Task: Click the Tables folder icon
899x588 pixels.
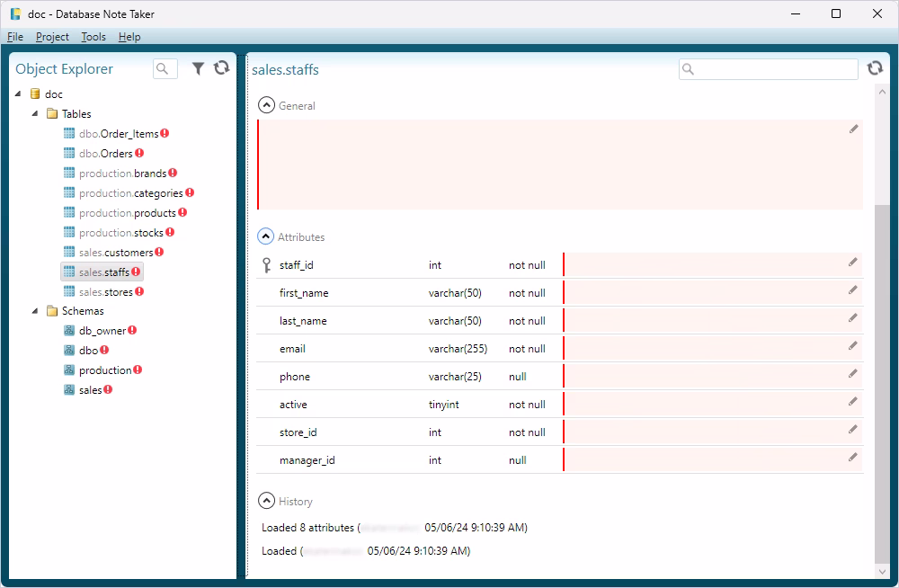Action: (52, 113)
